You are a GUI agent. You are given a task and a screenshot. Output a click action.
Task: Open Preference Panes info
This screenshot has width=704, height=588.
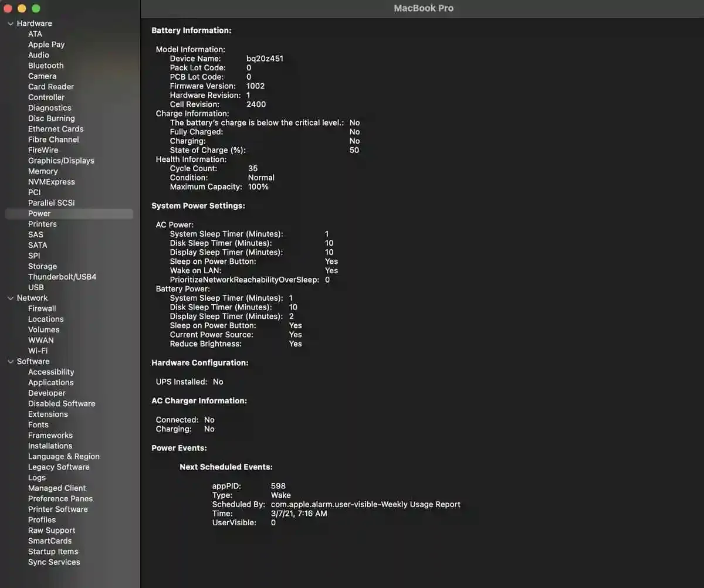(60, 498)
